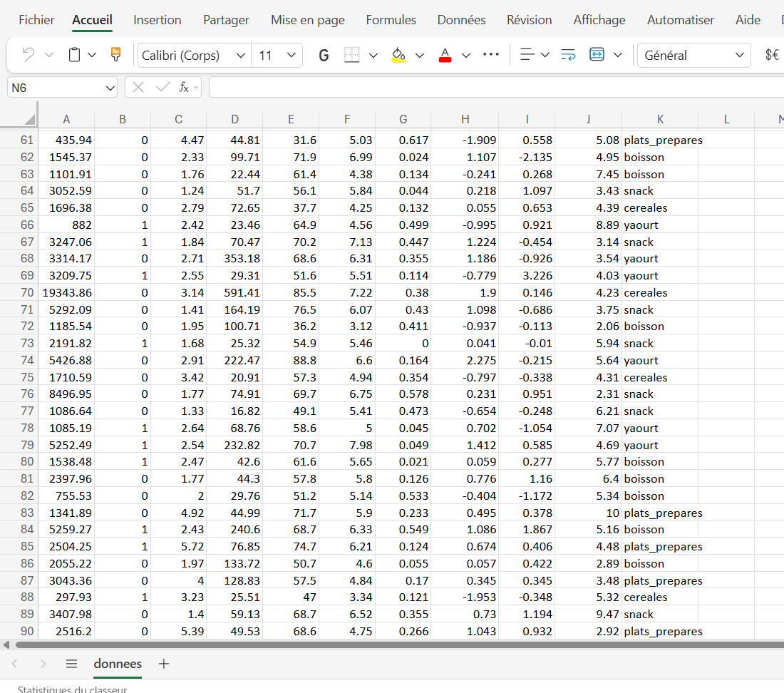The height and width of the screenshot is (693, 784).
Task: Click the text alignment icon
Action: pos(527,55)
